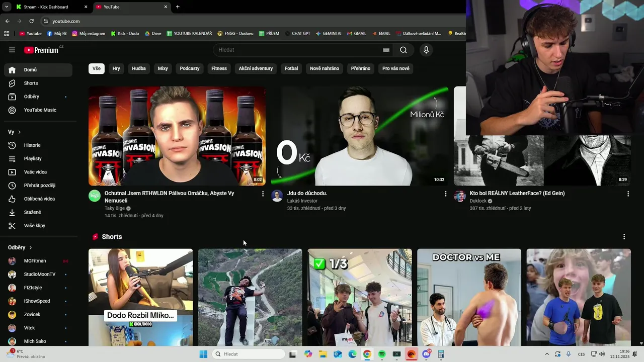Open Přehrát později list
The image size is (644, 362).
(x=38, y=186)
